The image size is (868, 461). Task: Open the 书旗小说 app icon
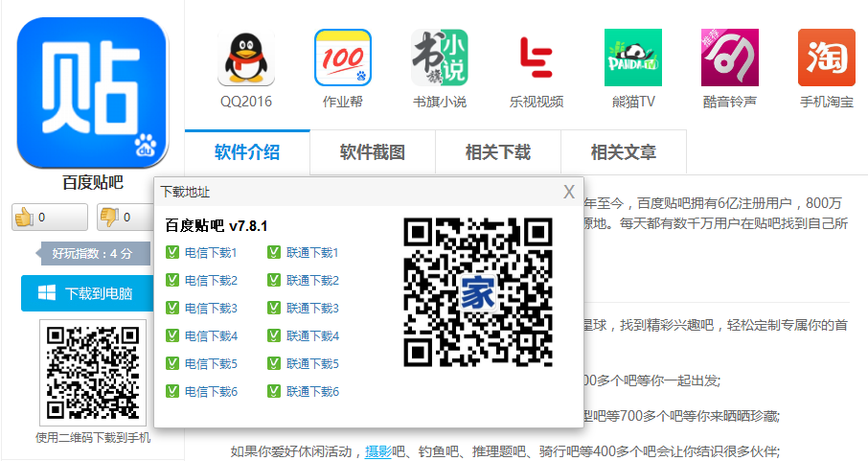tap(440, 58)
